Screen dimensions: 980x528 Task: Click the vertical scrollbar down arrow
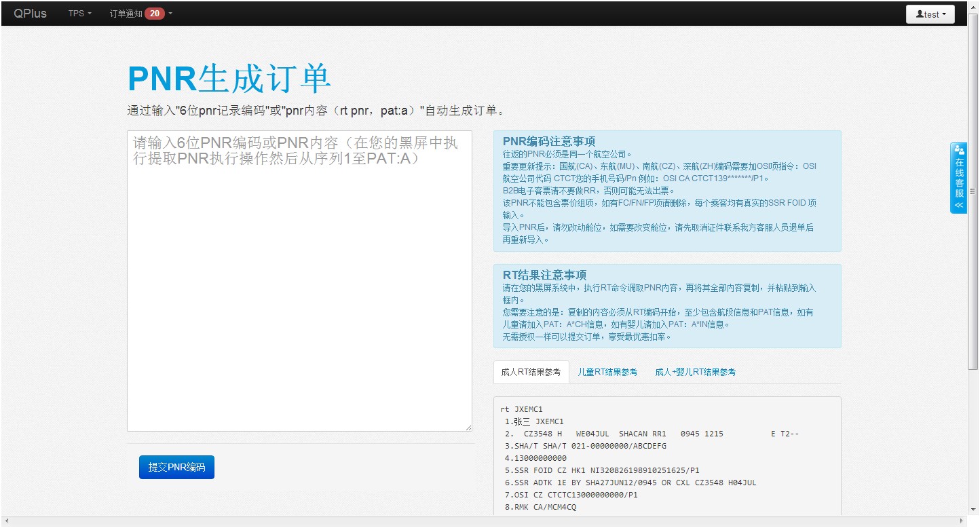pyautogui.click(x=973, y=510)
